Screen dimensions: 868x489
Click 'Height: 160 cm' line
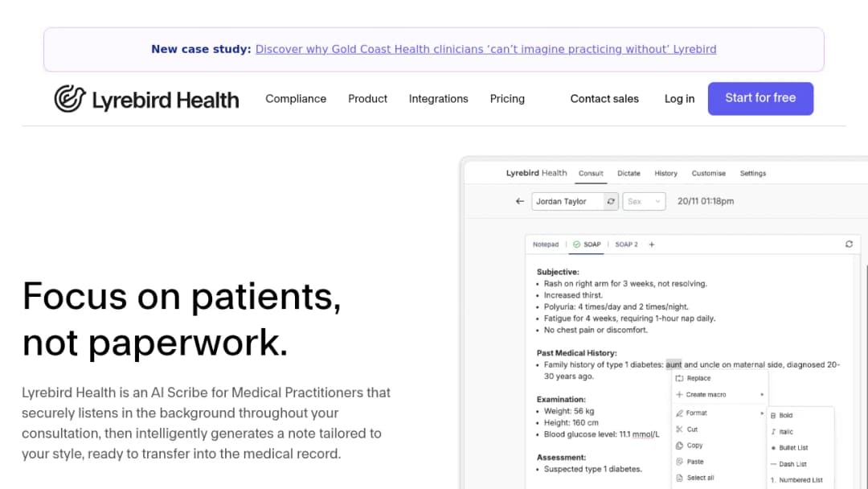571,422
